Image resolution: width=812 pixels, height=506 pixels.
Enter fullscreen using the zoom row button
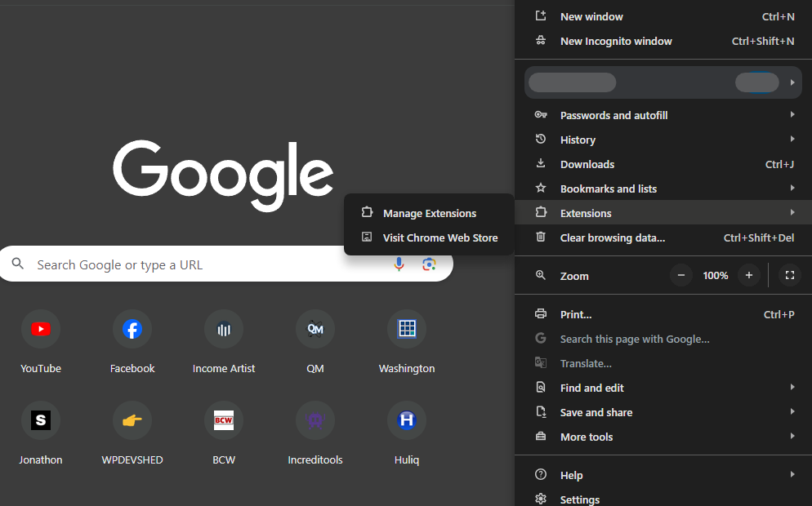(x=790, y=275)
